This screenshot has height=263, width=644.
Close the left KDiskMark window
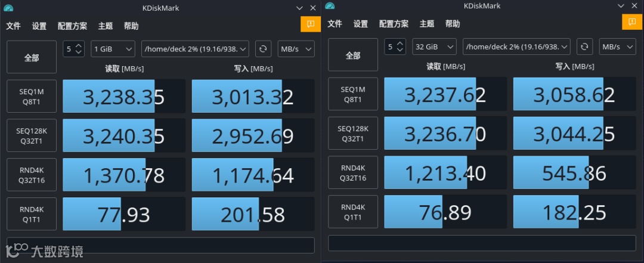click(313, 8)
